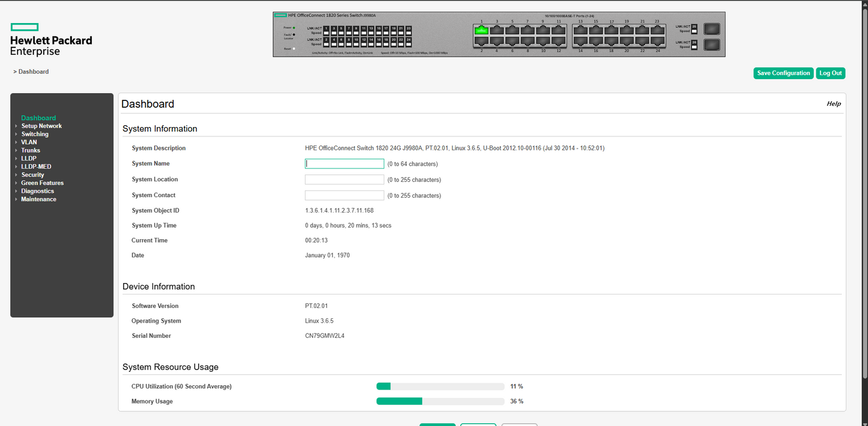Select Dashboard in the navigation menu

(38, 117)
